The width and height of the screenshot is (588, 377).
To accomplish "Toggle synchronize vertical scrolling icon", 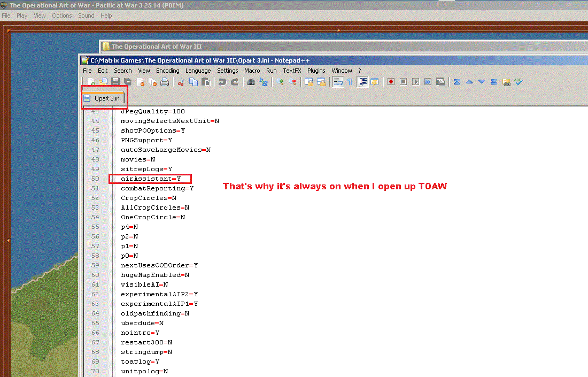I will tap(309, 82).
